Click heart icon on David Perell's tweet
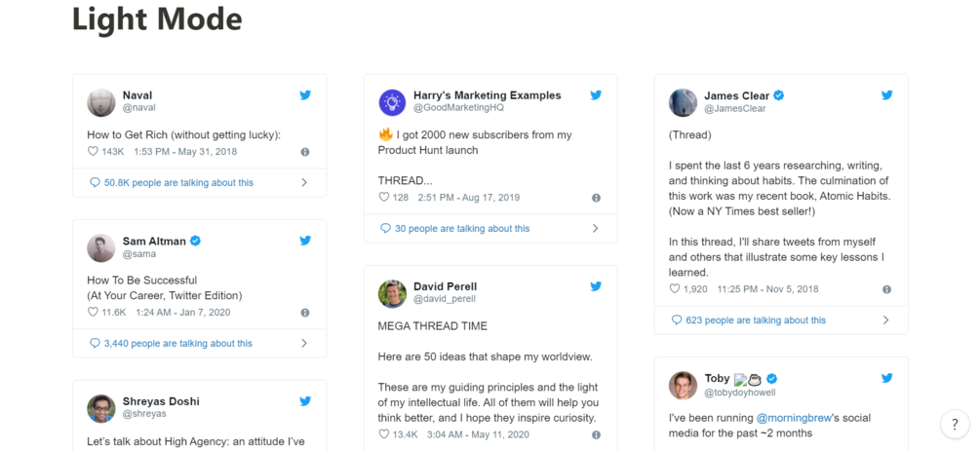Viewport: 980px width, 451px height. 384,434
